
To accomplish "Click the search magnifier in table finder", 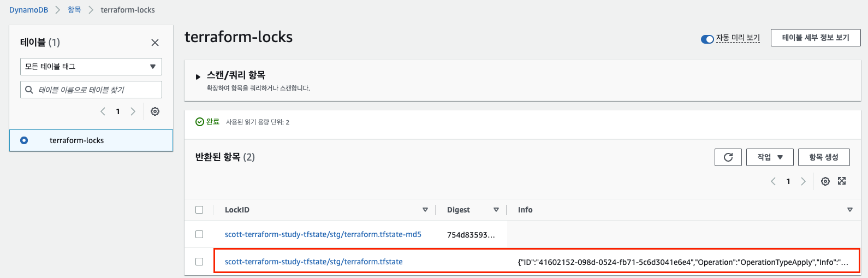I will (29, 90).
